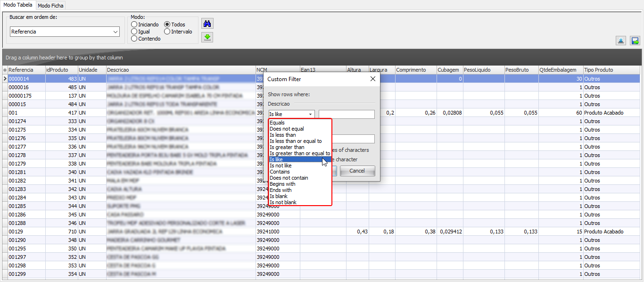The image size is (644, 282).
Task: Close the Custom Filter dialog
Action: click(x=373, y=79)
